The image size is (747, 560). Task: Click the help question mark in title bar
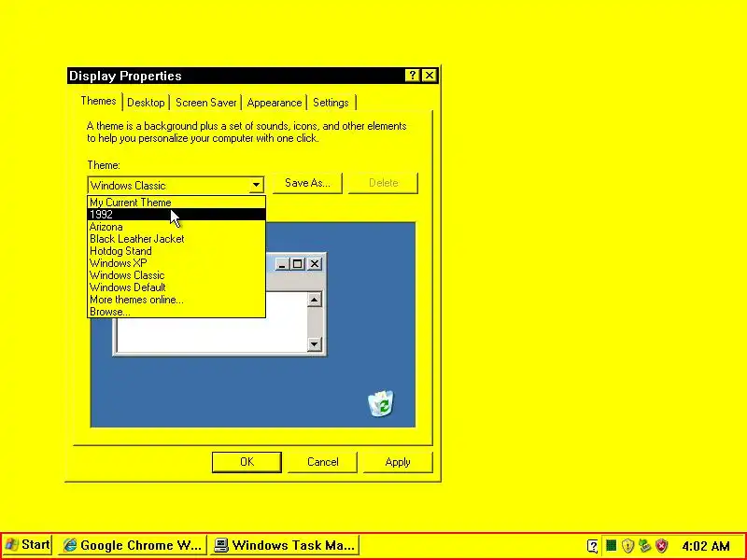[x=413, y=76]
